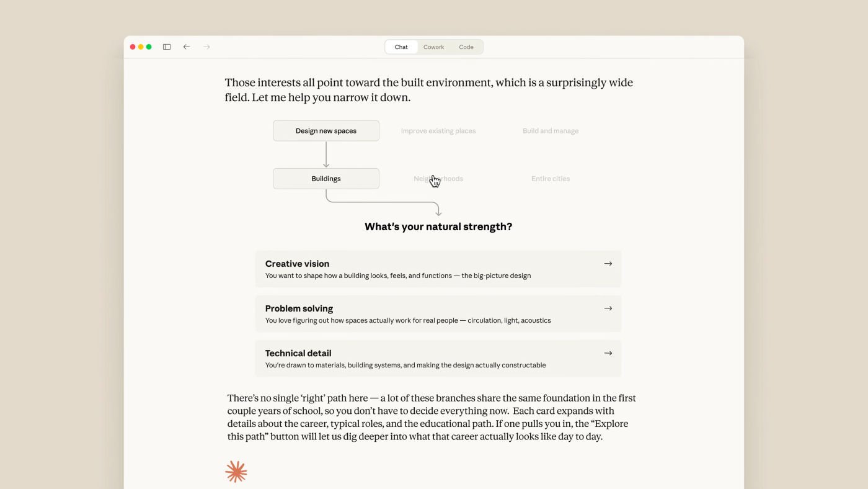This screenshot has height=489, width=868.
Task: Expand the Creative vision card
Action: pos(428,269)
